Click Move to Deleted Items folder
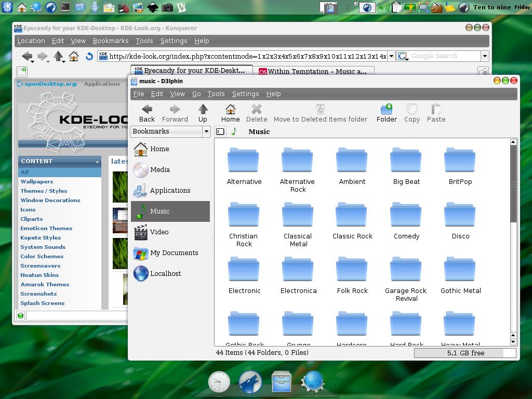This screenshot has height=399, width=532. click(320, 113)
